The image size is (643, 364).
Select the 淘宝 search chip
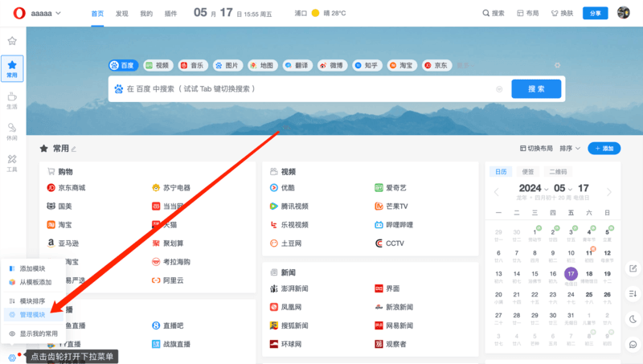point(402,65)
